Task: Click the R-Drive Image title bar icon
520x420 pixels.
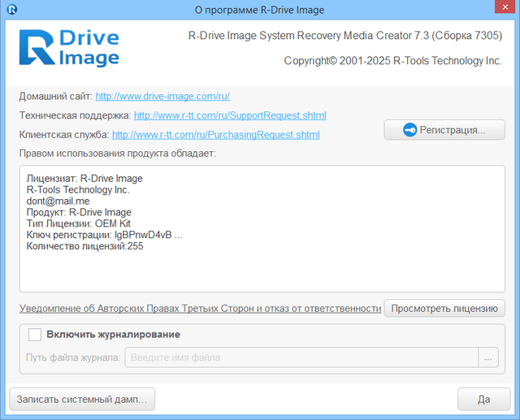Action: [x=11, y=10]
